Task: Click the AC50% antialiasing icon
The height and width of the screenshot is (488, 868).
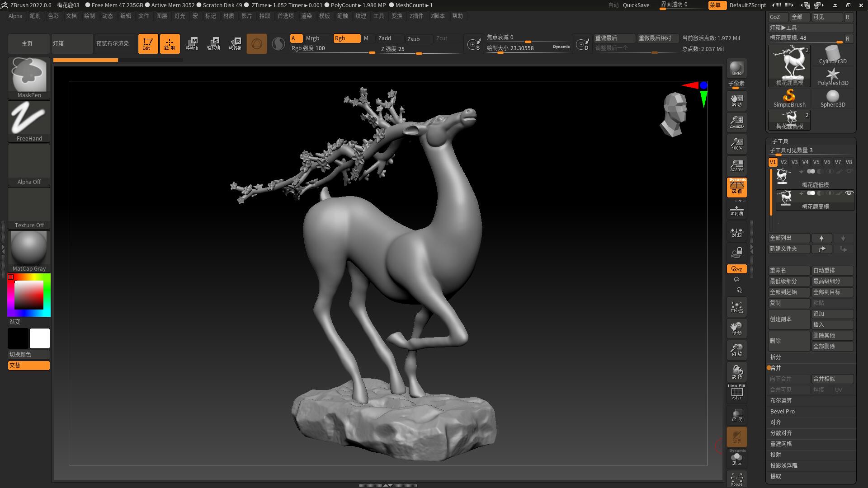Action: pos(736,165)
